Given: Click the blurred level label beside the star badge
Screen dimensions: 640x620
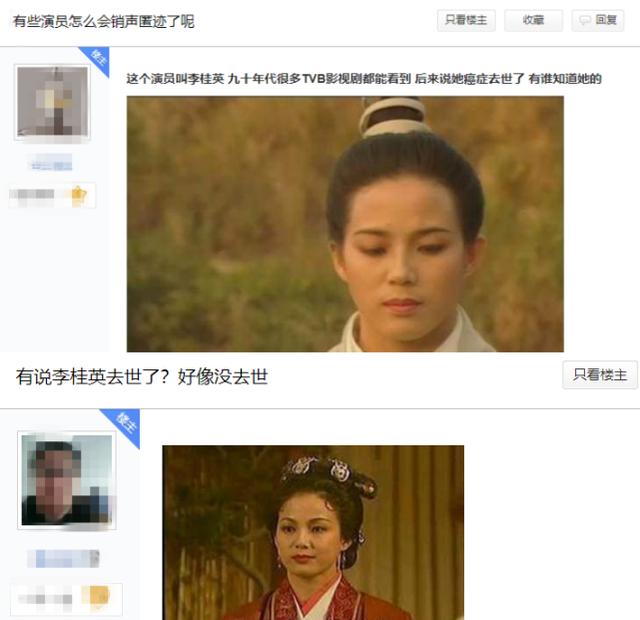Looking at the screenshot, I should (33, 195).
